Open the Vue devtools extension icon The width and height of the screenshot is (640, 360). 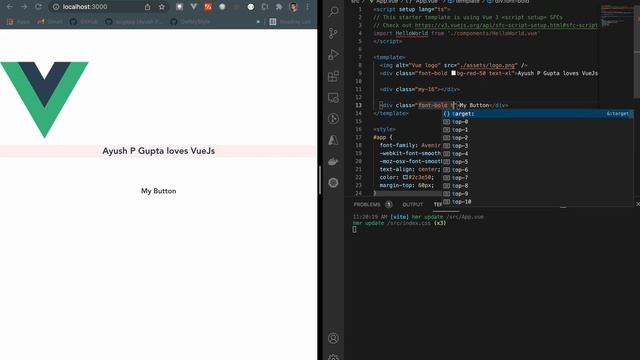pyautogui.click(x=193, y=7)
